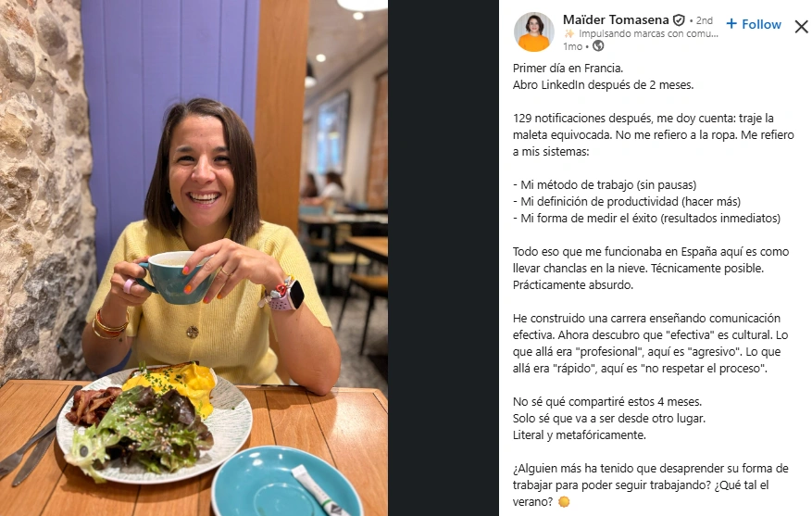Click the bullet 'Mi método de trabajo (sin pausas)'
Viewport: 812px width, 516px height.
pyautogui.click(x=605, y=185)
